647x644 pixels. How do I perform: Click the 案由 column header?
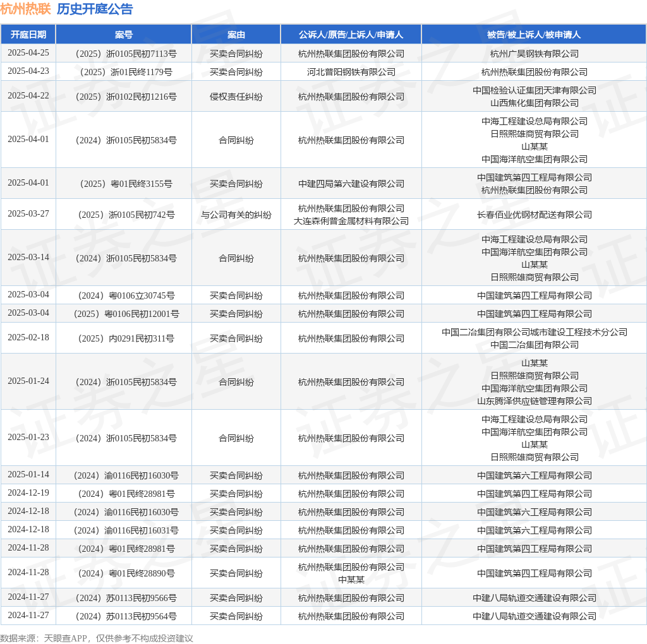tap(236, 35)
